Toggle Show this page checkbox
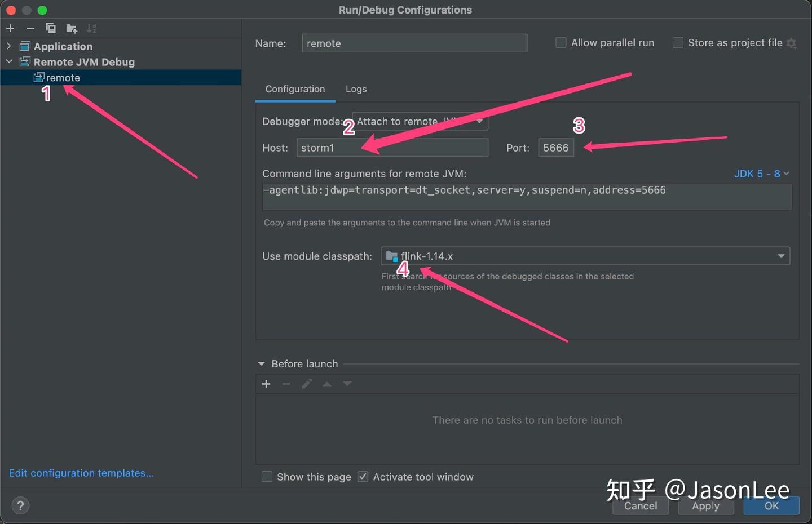 [267, 477]
